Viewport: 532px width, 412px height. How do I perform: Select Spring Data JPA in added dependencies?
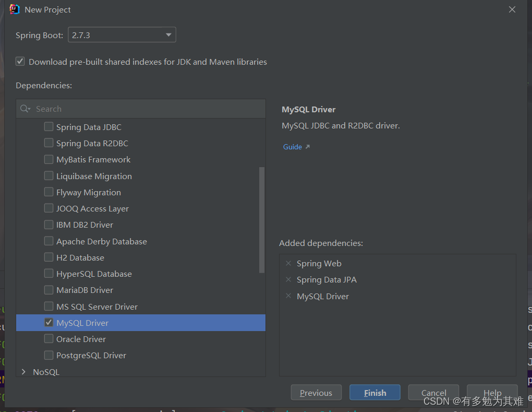coord(327,280)
